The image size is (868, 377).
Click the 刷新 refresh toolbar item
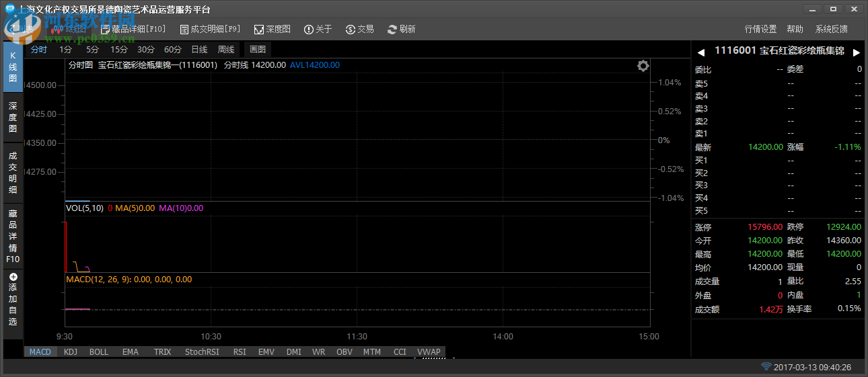point(401,30)
